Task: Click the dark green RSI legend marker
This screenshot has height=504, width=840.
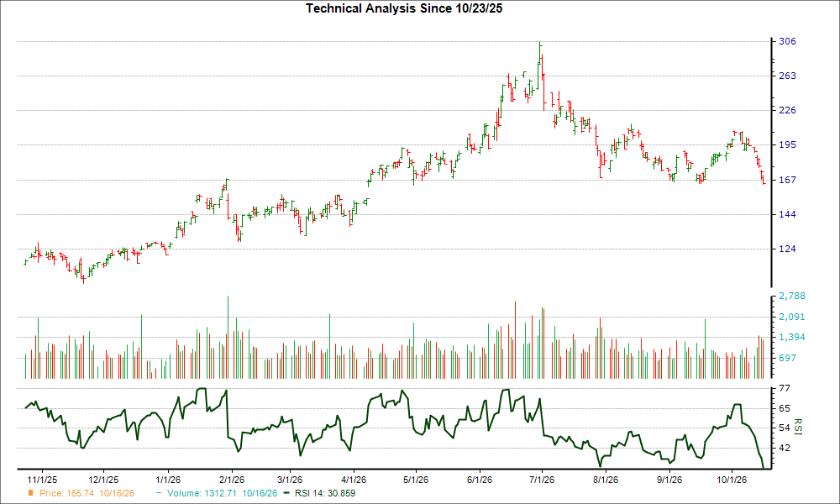Action: tap(287, 493)
